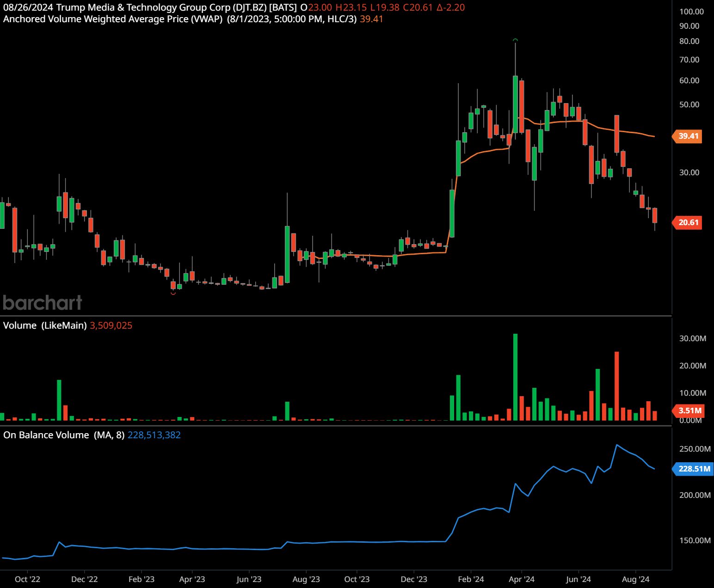714x588 pixels.
Task: Click the 100.00 price axis label
Action: (691, 12)
